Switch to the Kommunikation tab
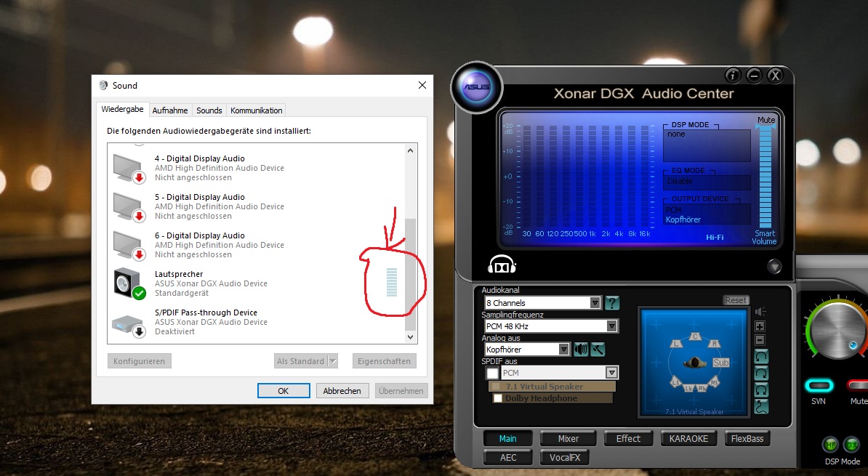Viewport: 868px width, 476px height. coord(257,110)
